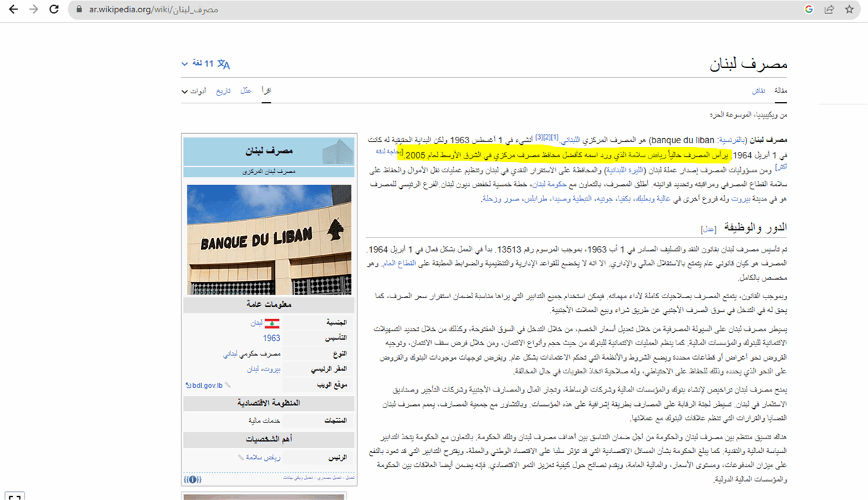The image size is (868, 500).
Task: Open the نقاش discussion tab
Action: tap(760, 91)
